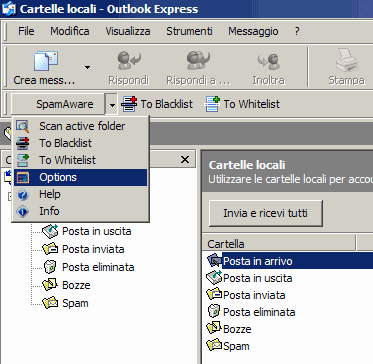373x364 pixels.
Task: Select Posta inviata in folder list
Action: point(254,295)
